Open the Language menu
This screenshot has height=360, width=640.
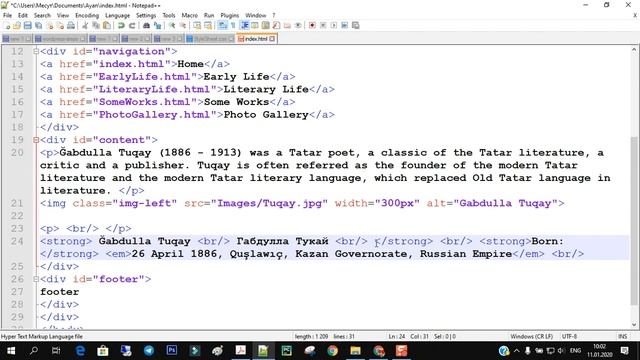pos(118,16)
